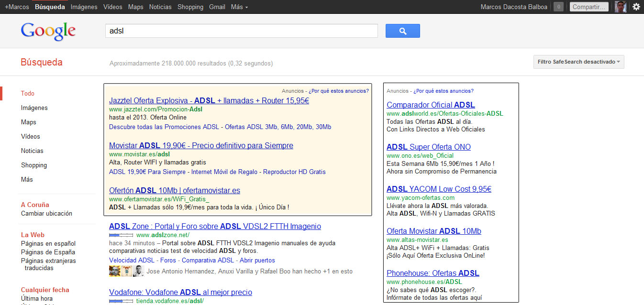644x305 pixels.
Task: Click www.jazztel.com/Promocion-Adsl green URL
Action: coord(155,109)
